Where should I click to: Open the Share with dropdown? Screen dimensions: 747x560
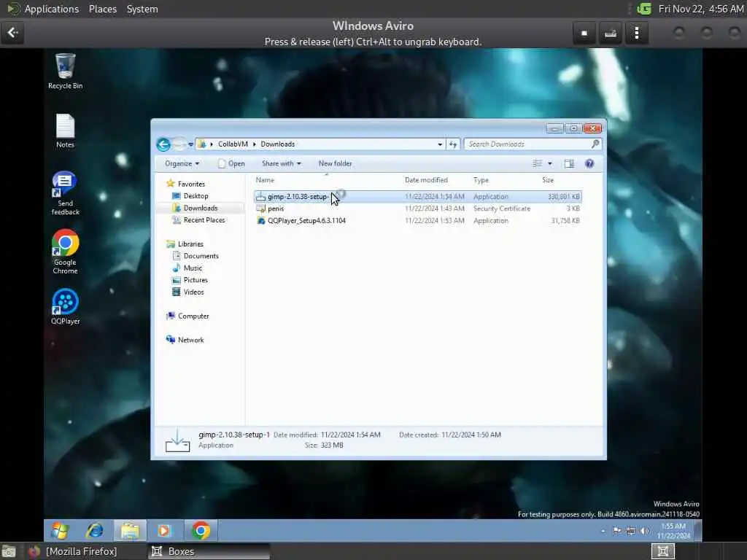click(x=281, y=163)
